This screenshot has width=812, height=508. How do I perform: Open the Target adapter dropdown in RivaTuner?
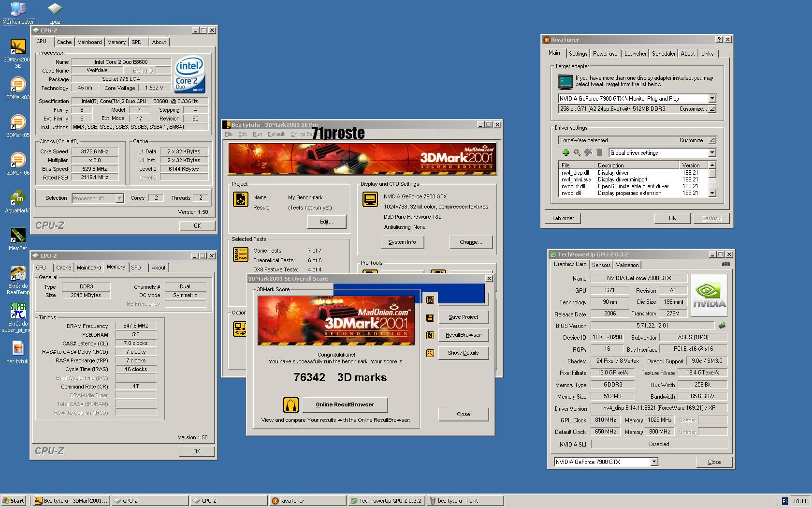point(712,98)
